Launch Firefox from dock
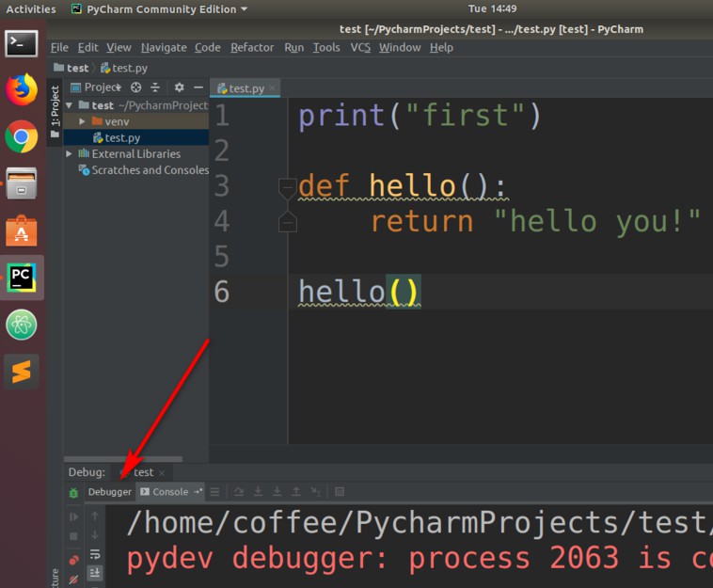Viewport: 713px width, 588px height. (22, 89)
